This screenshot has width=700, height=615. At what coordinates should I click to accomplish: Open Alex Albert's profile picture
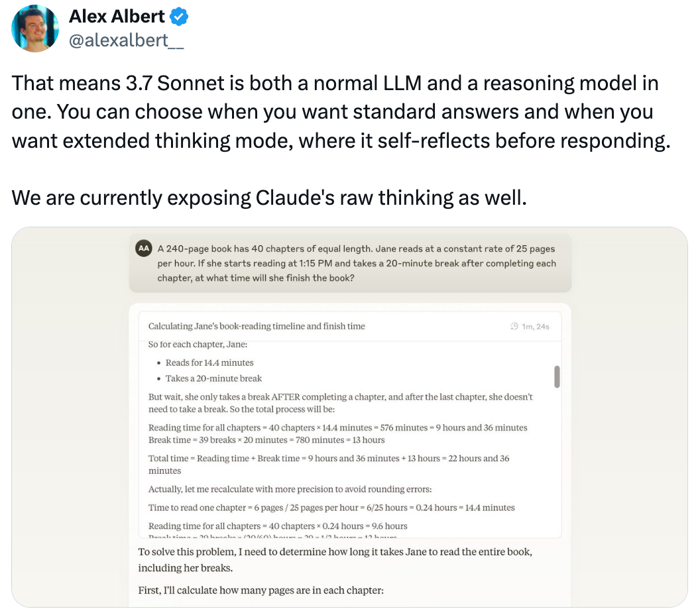[35, 28]
